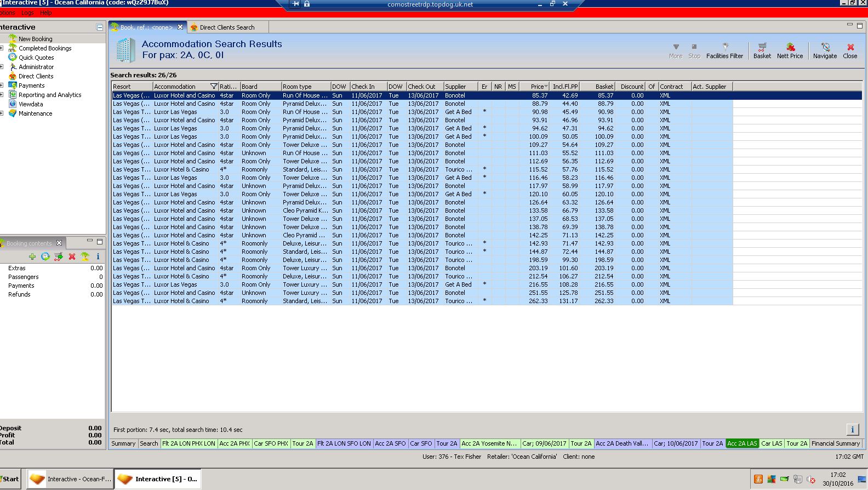Close the Book ref none tab
This screenshot has width=868, height=490.
pos(180,27)
